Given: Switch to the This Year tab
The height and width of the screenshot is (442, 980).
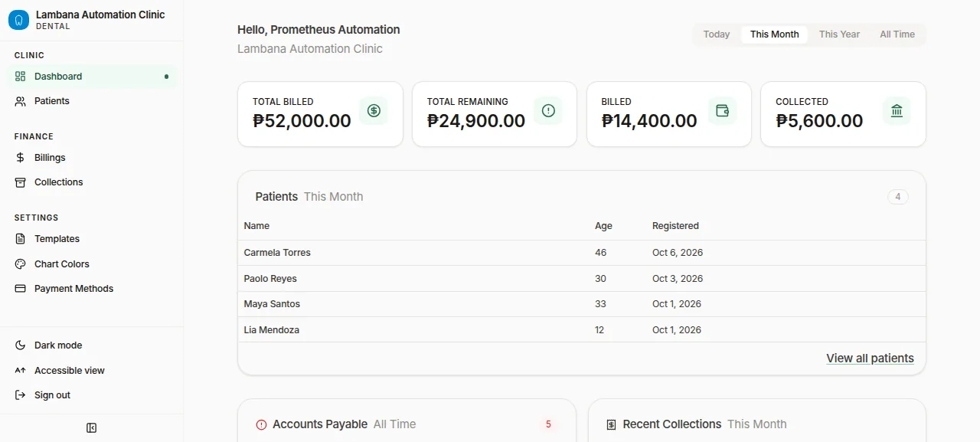Looking at the screenshot, I should tap(839, 34).
